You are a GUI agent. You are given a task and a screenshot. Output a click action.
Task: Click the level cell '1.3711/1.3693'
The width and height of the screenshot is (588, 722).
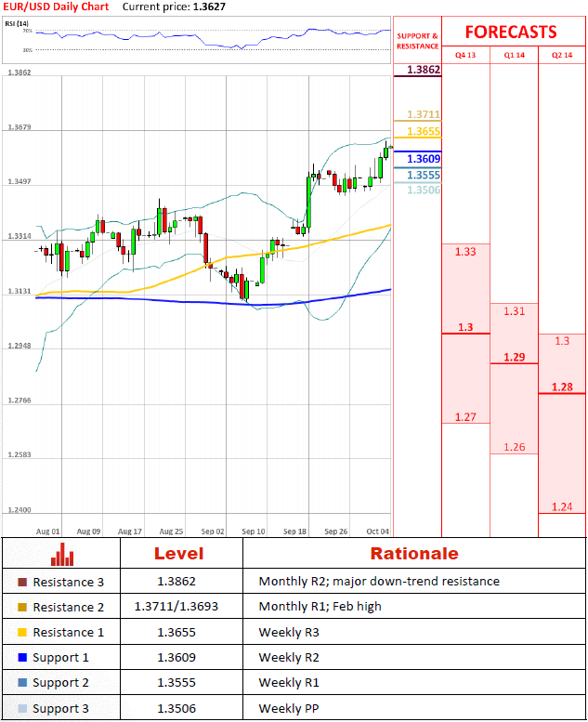176,607
